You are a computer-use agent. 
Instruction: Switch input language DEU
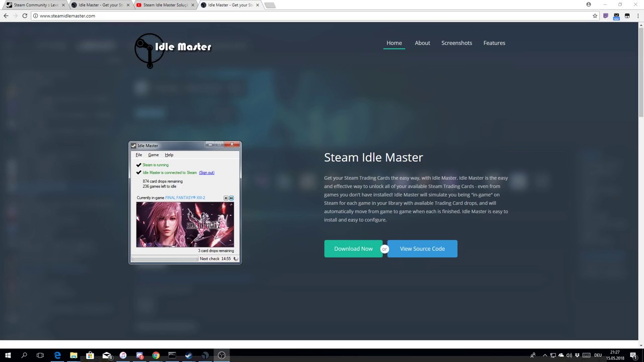click(598, 355)
